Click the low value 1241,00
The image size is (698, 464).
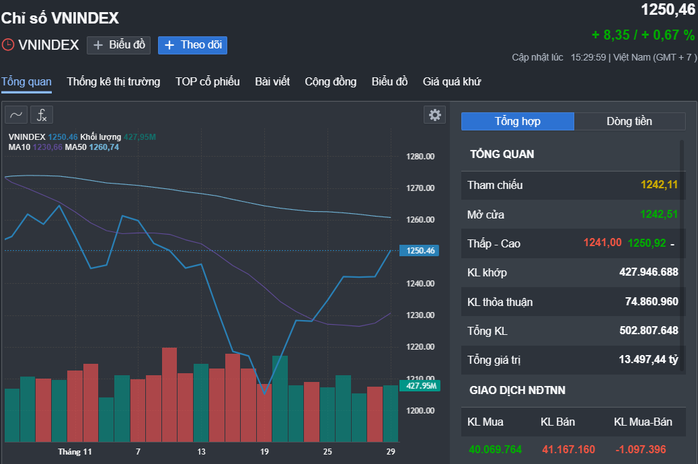[x=602, y=243]
